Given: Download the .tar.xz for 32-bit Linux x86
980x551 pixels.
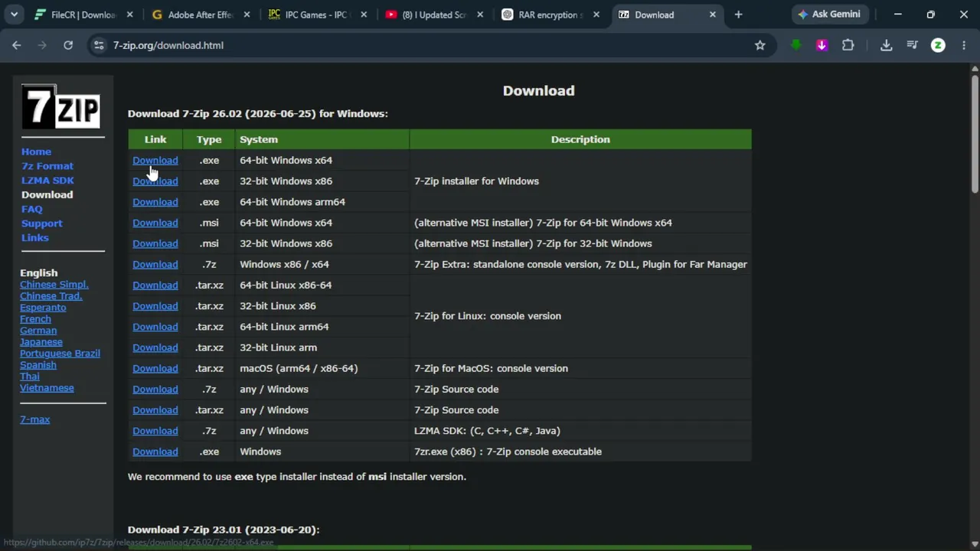Looking at the screenshot, I should [155, 306].
